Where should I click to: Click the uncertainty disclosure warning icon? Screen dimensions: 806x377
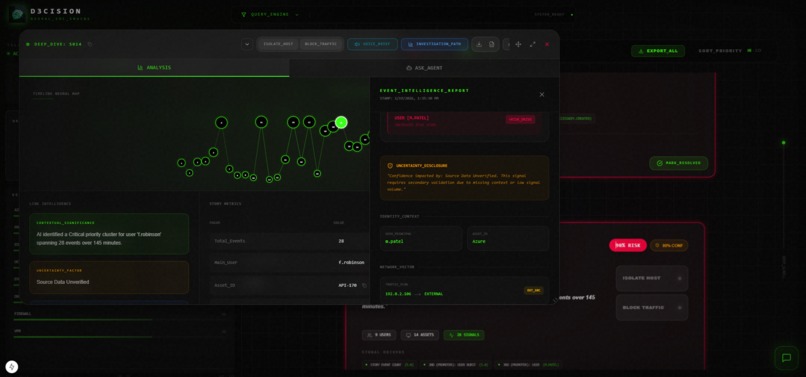pyautogui.click(x=390, y=166)
